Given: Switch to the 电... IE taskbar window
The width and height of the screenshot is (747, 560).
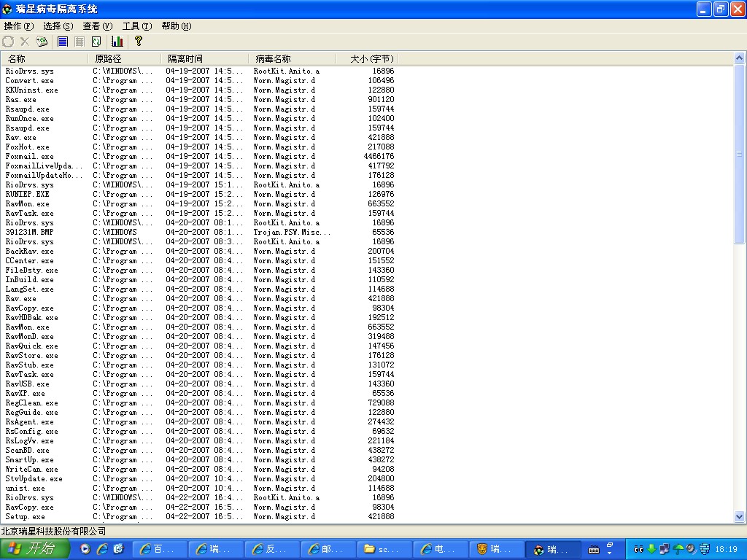Looking at the screenshot, I should click(x=441, y=549).
